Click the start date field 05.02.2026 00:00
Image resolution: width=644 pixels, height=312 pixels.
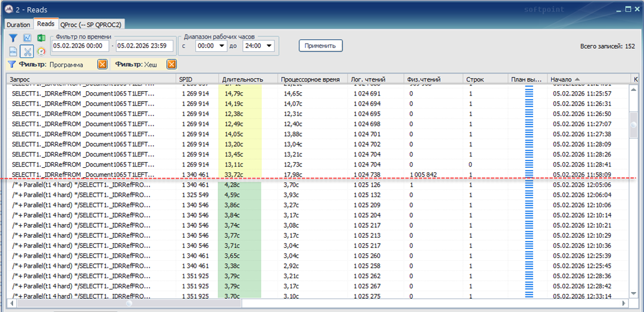(x=80, y=46)
